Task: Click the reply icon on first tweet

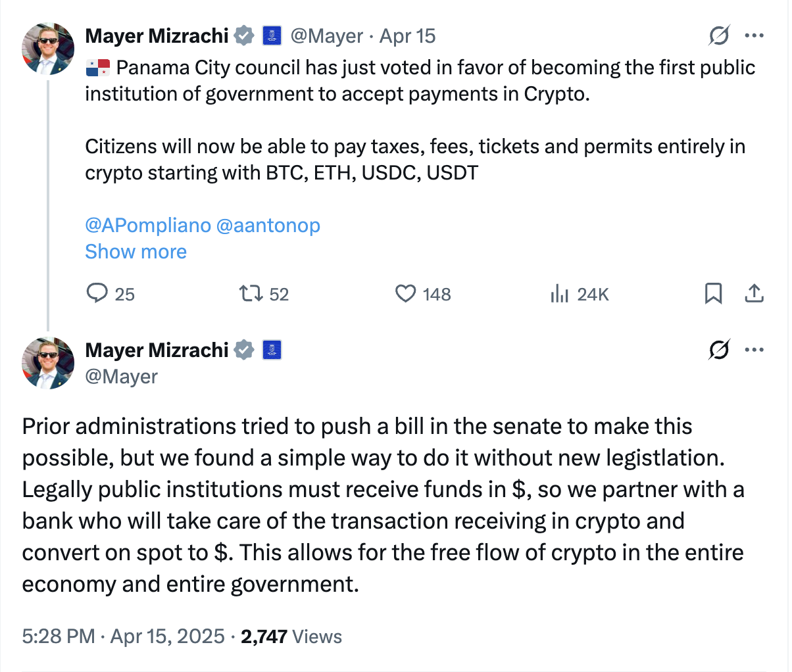Action: coord(97,293)
